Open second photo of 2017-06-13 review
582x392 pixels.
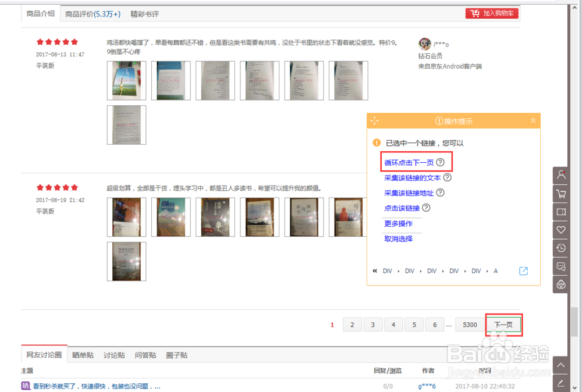tap(171, 80)
